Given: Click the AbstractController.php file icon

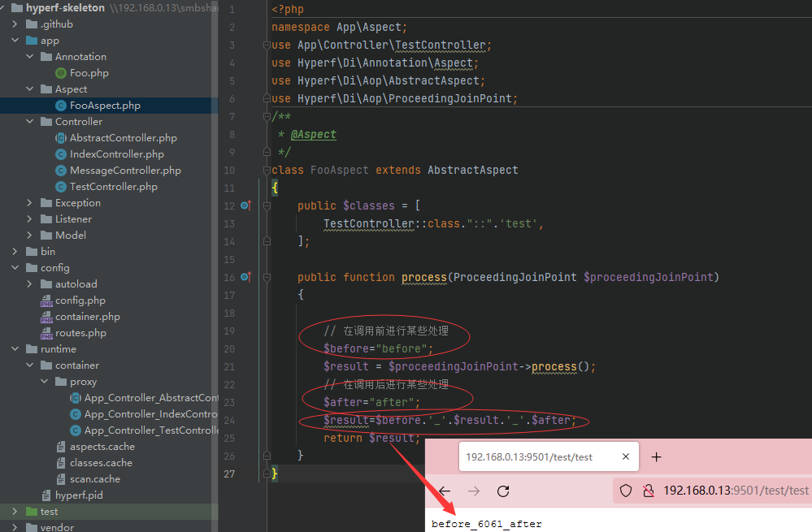Looking at the screenshot, I should click(x=61, y=138).
